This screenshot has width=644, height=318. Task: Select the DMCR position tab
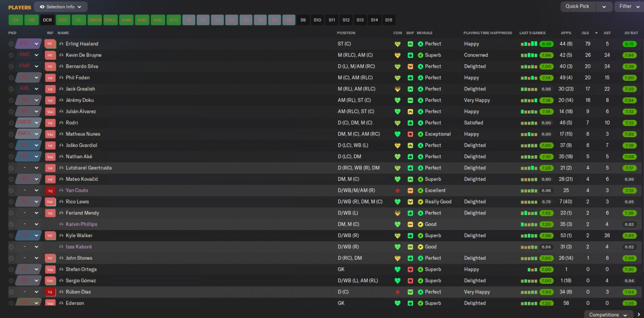tap(95, 20)
